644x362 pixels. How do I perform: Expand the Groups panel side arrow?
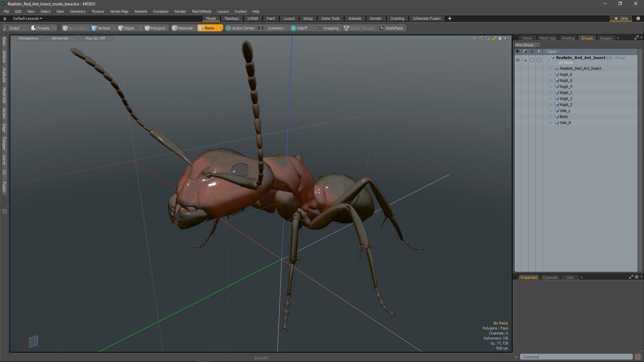point(641,38)
